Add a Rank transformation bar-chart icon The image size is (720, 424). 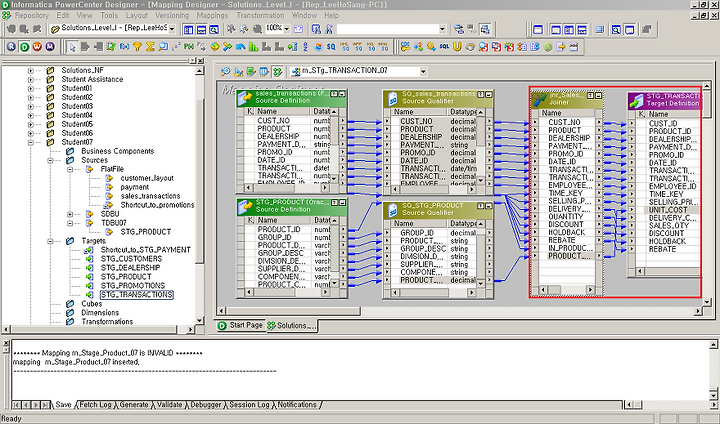coord(253,46)
